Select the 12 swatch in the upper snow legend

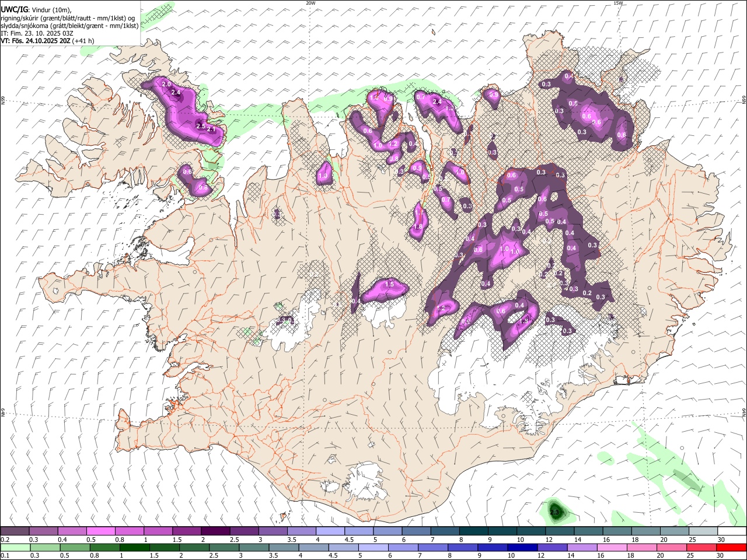point(558,531)
